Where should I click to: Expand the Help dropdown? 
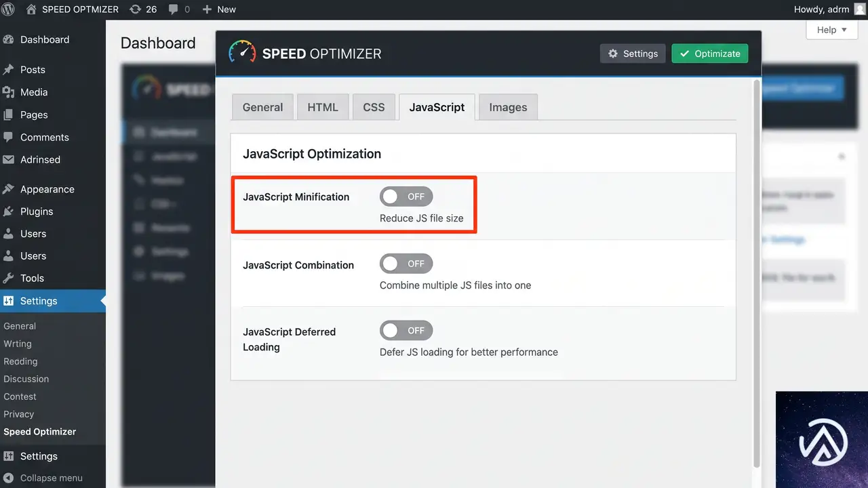pos(832,30)
